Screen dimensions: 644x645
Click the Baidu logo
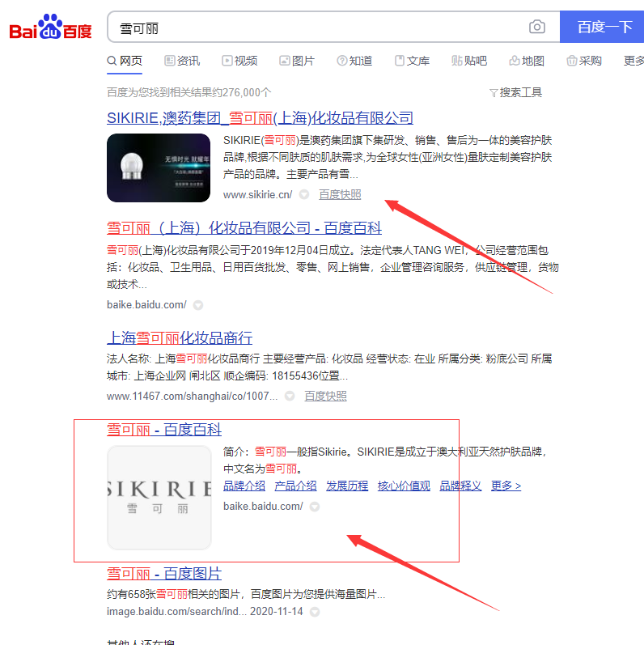coord(50,28)
